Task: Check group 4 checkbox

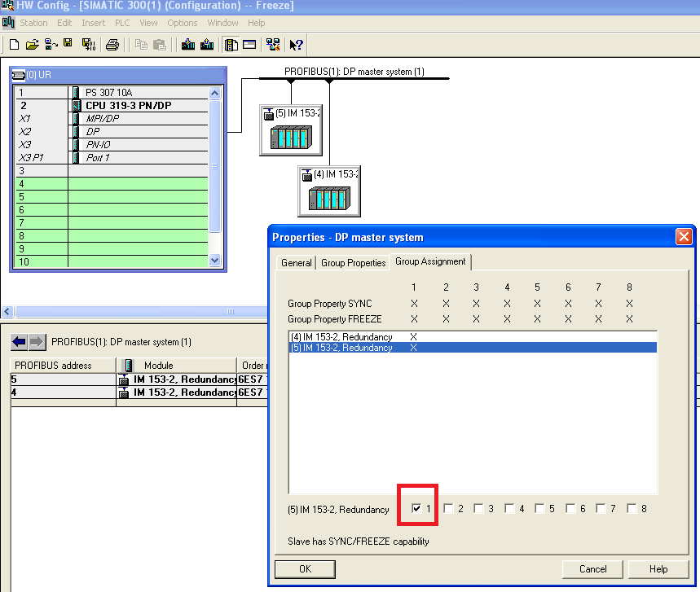Action: [x=509, y=509]
